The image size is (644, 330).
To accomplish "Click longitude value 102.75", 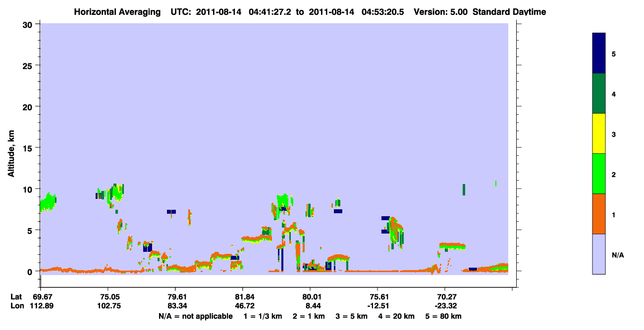I will pos(108,306).
